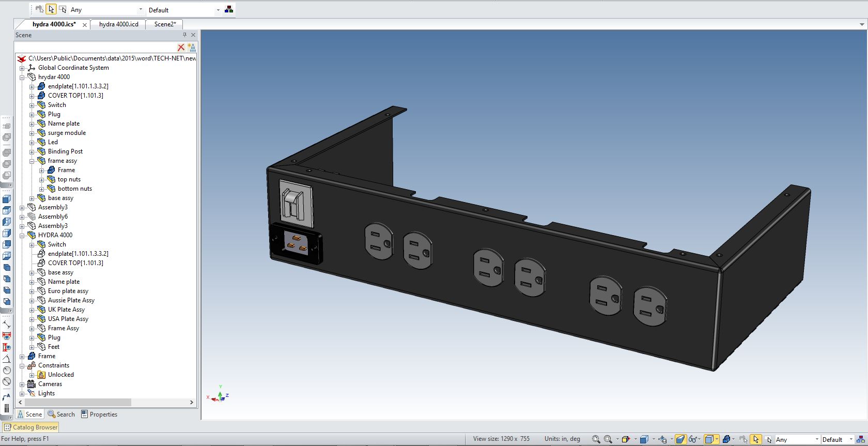Click the red vertical smart dimension eye tool
Screen dimensions: 868x446
[7, 347]
